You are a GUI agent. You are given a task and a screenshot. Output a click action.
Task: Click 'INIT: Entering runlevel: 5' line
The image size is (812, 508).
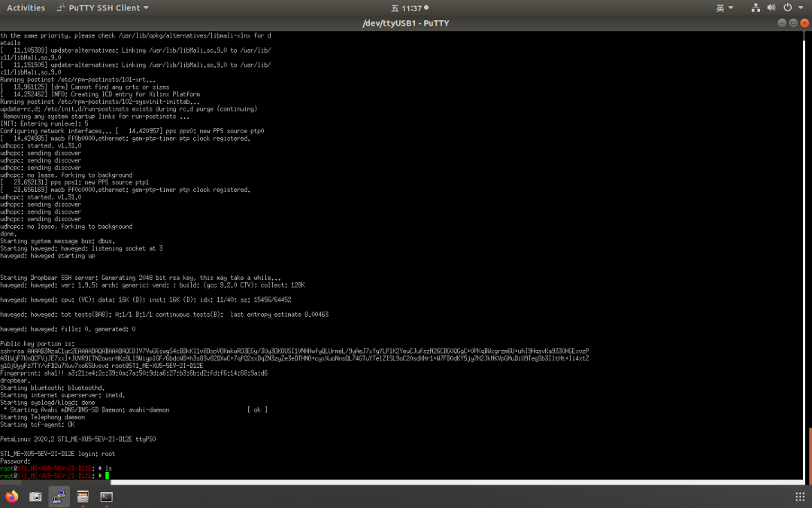tap(44, 123)
